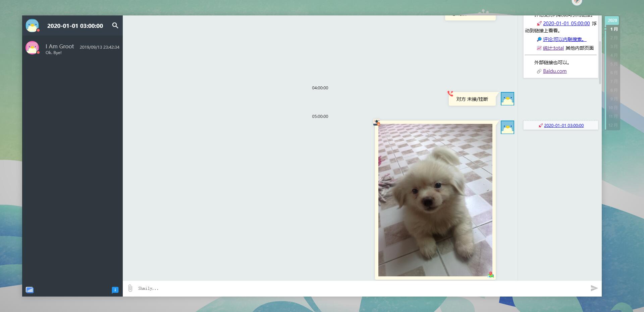Select 6月 on the timeline
This screenshot has width=644, height=312.
(x=613, y=73)
